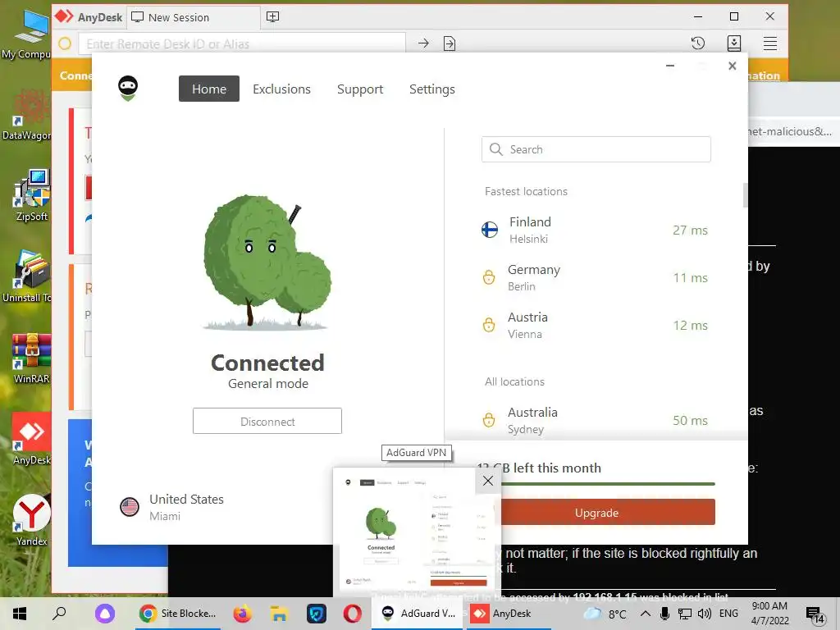Click the 50 ms ping for Australia
The image size is (840, 630).
690,421
